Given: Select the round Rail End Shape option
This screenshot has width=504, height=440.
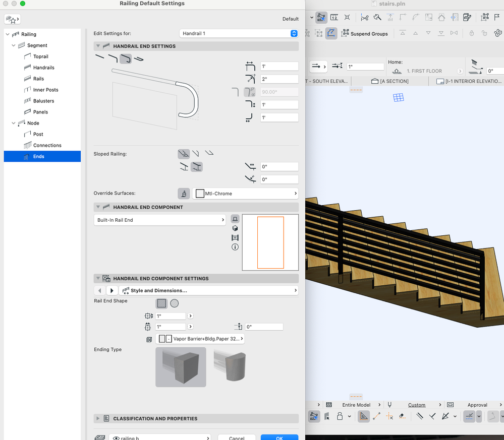Looking at the screenshot, I should pyautogui.click(x=175, y=303).
